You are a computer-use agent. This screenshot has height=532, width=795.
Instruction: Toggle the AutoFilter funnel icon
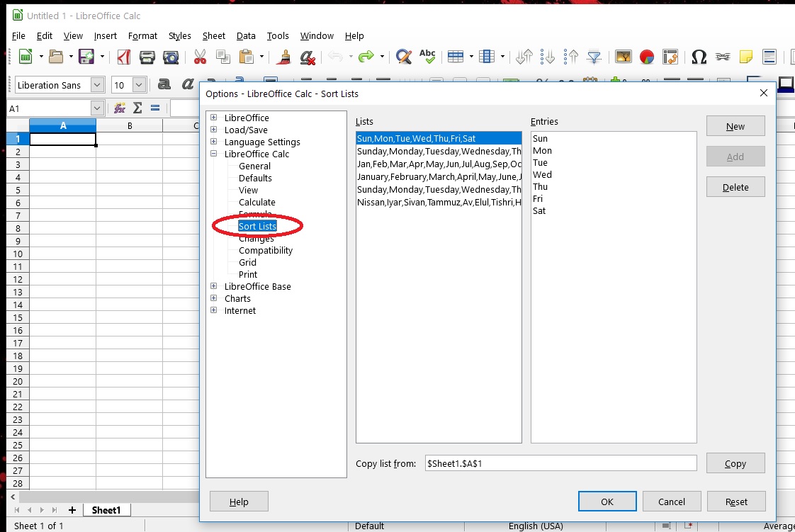594,57
